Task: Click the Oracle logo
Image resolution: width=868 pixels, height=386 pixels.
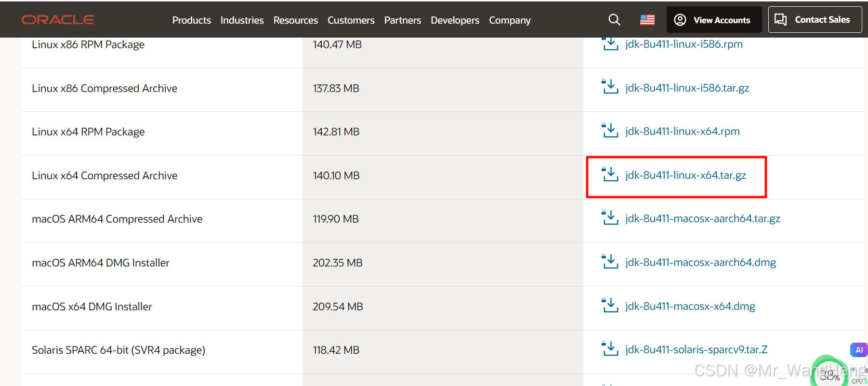Action: click(58, 20)
